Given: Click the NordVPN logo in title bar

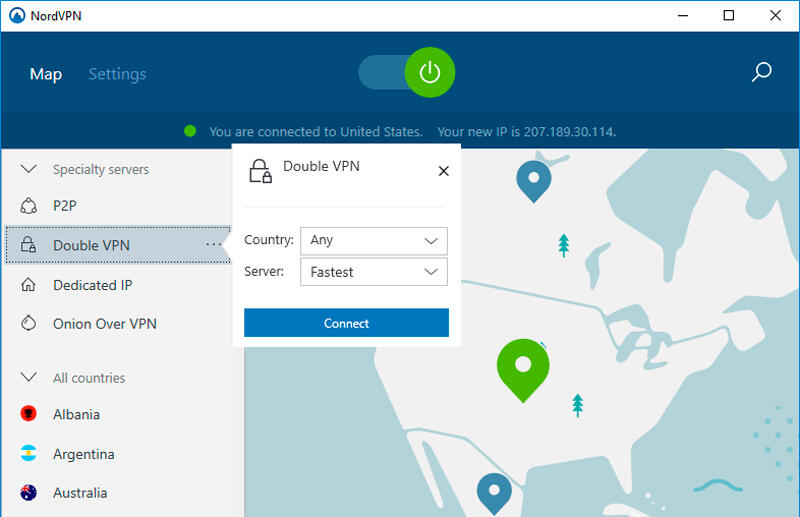Looking at the screenshot, I should click(17, 15).
